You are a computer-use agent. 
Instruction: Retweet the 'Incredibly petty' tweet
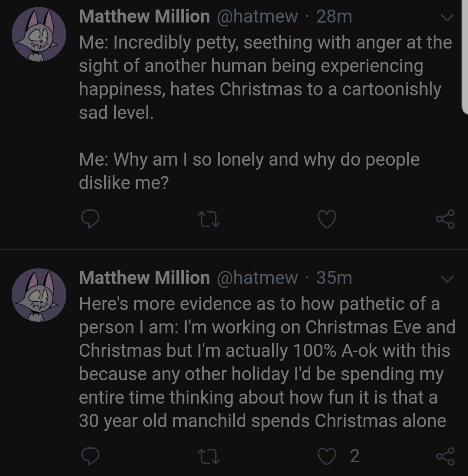click(209, 220)
